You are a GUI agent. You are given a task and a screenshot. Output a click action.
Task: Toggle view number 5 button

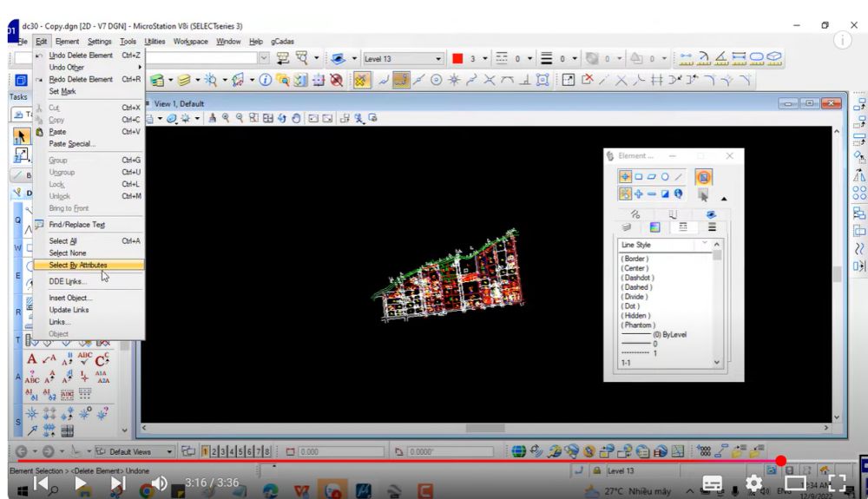click(240, 451)
